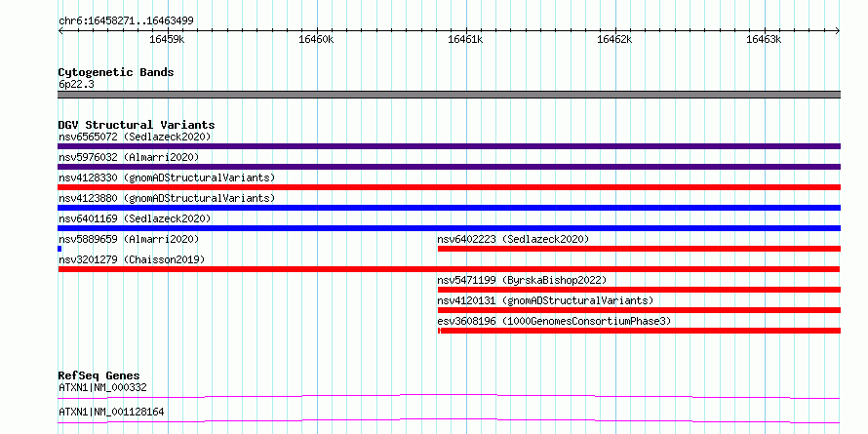The width and height of the screenshot is (868, 434).
Task: Click the red bar under nsv5471199
Action: [x=640, y=290]
